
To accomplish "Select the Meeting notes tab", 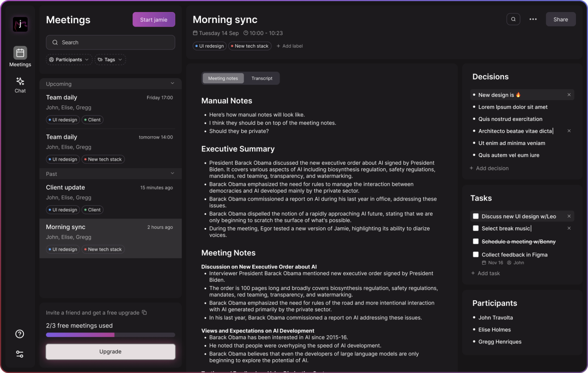I will pos(223,78).
